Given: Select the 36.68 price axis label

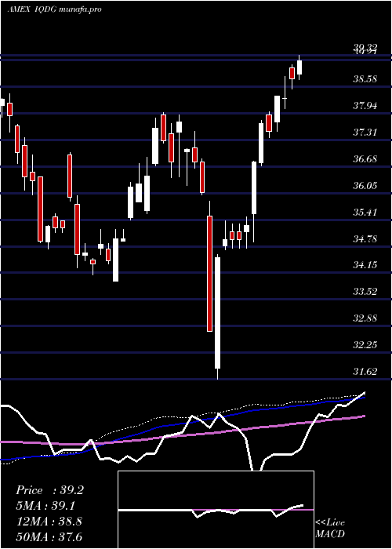Looking at the screenshot, I should 365,159.
